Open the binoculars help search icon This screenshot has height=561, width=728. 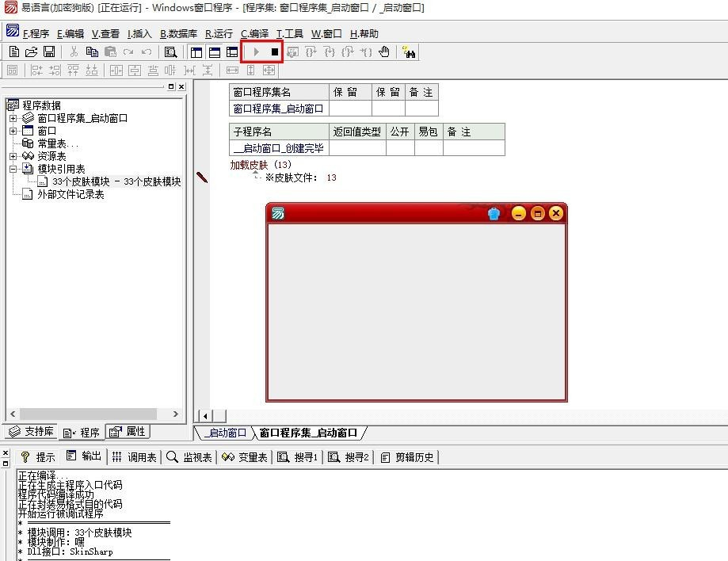(x=409, y=52)
